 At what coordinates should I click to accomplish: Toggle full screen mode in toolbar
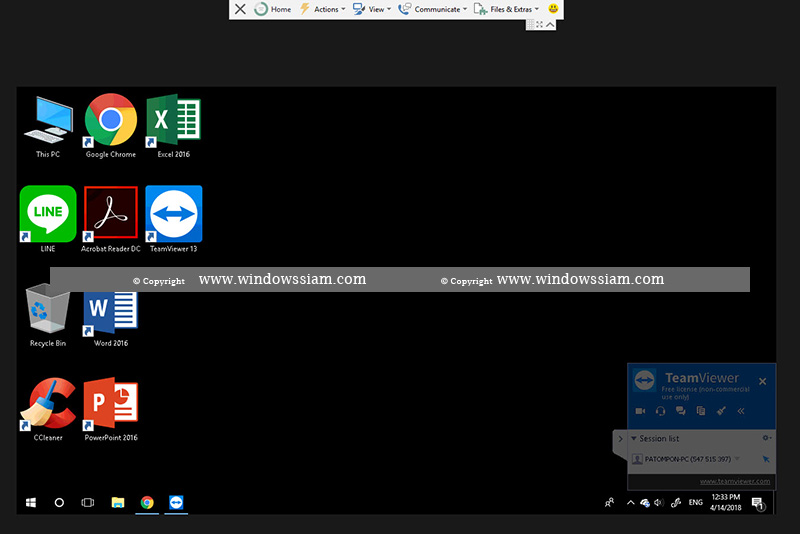pyautogui.click(x=540, y=24)
